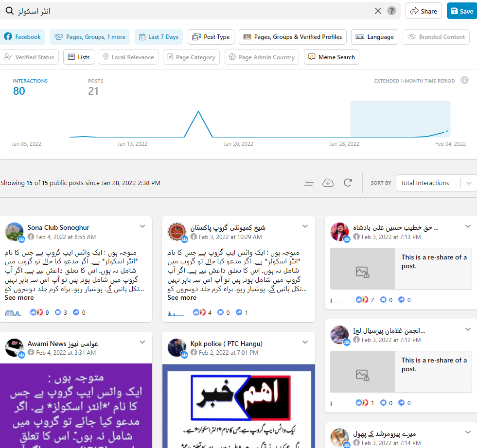Screen dimensions: 477x448
Task: Open the Post Type filter menu
Action: pyautogui.click(x=211, y=37)
